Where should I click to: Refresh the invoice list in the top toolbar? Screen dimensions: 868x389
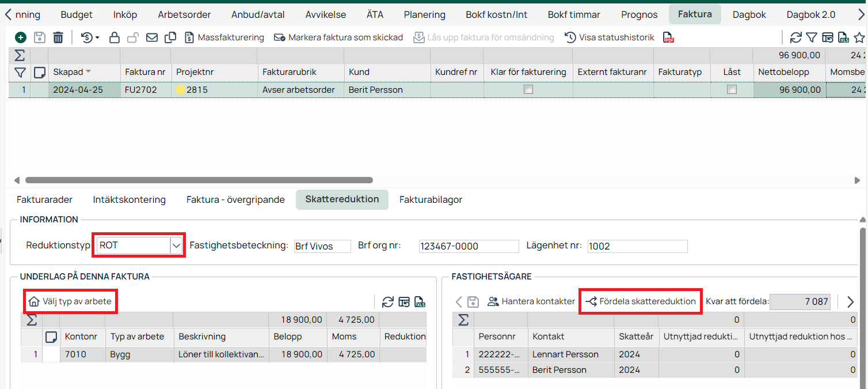(x=796, y=38)
